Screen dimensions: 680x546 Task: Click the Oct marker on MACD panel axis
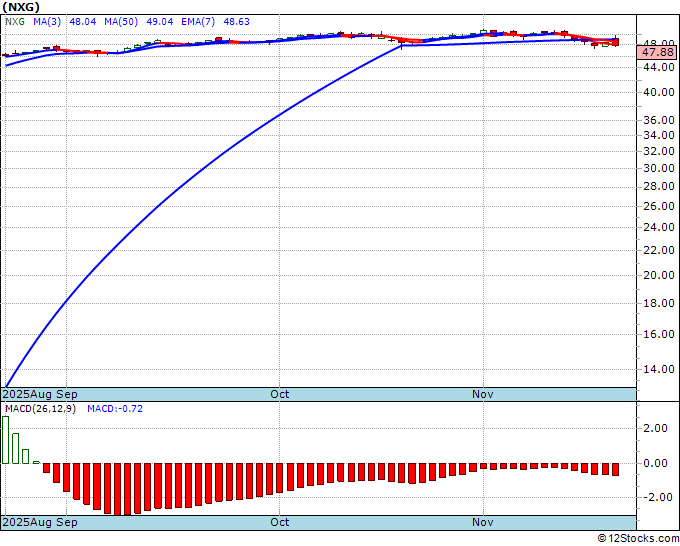click(x=280, y=522)
